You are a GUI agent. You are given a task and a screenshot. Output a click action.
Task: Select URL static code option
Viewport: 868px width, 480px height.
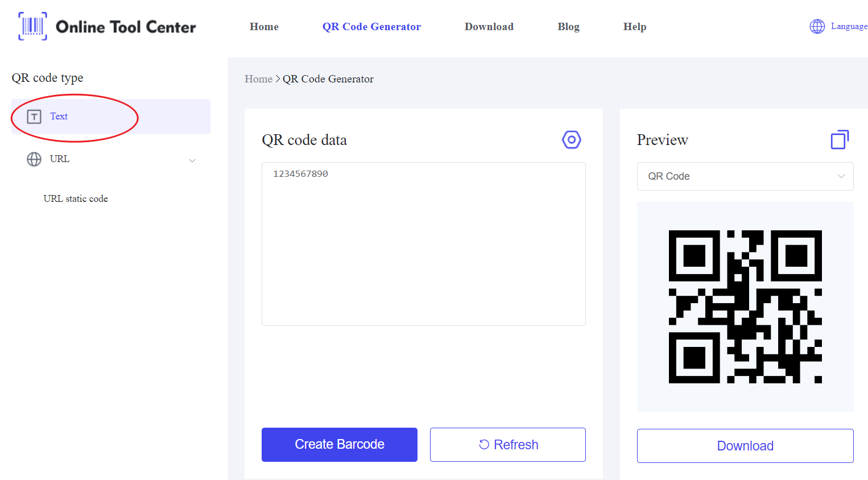[76, 198]
